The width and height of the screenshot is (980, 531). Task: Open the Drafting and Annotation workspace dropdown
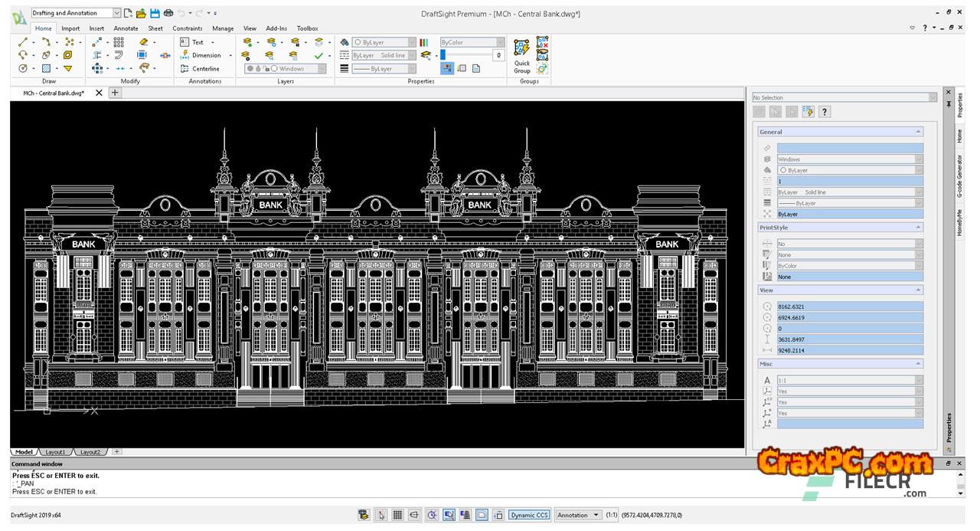click(x=116, y=13)
